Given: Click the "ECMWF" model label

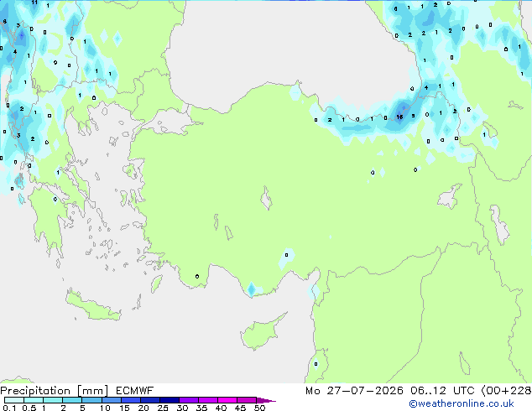Looking at the screenshot, I should point(135,391).
